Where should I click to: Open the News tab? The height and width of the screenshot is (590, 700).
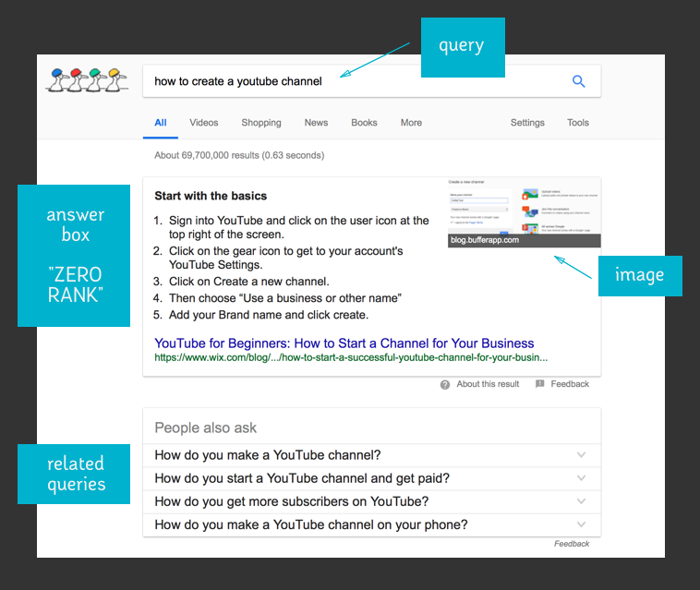pyautogui.click(x=316, y=123)
